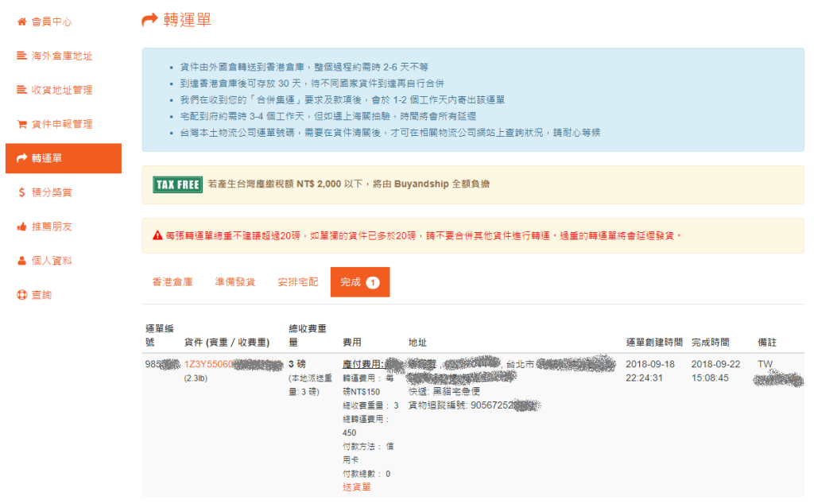Screen dimensions: 814x504
Task: Switch to the 香港倉庫 tab
Action: click(172, 282)
